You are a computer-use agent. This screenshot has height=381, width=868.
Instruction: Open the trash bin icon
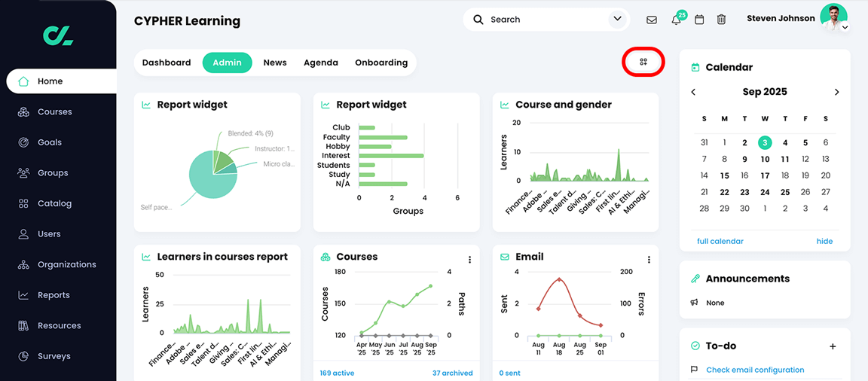[721, 20]
